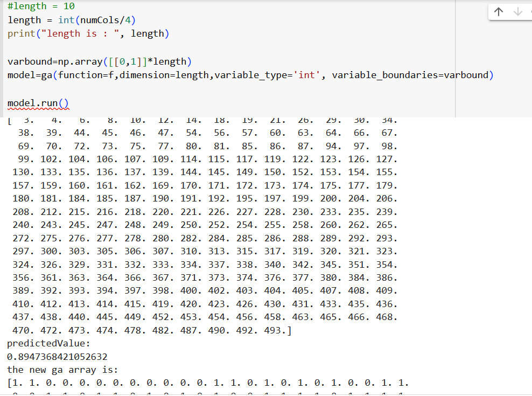Click the 'function=f' argument in code

[x=87, y=75]
